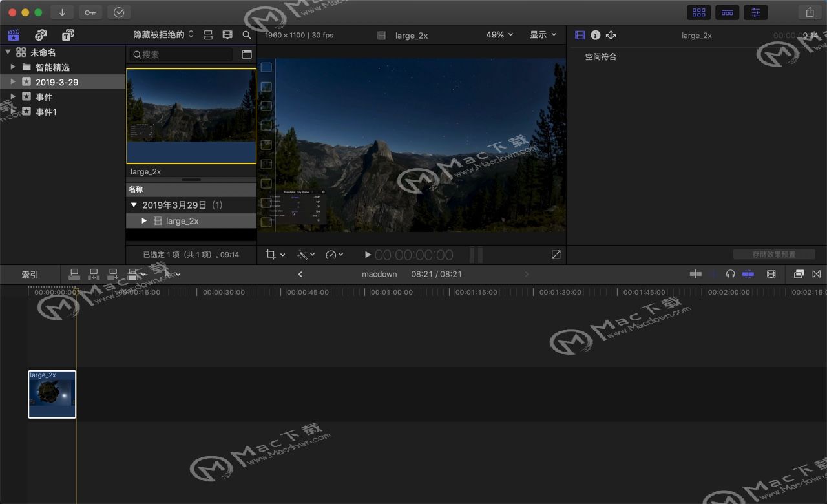Screen dimensions: 827x504
Task: Insert clip into storyline icon
Action: (x=94, y=275)
